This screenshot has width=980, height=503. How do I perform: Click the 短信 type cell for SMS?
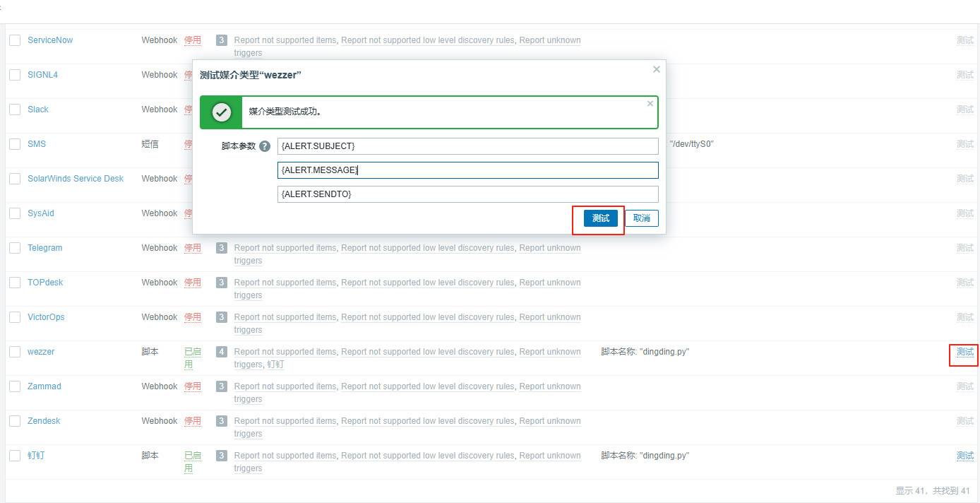click(150, 144)
